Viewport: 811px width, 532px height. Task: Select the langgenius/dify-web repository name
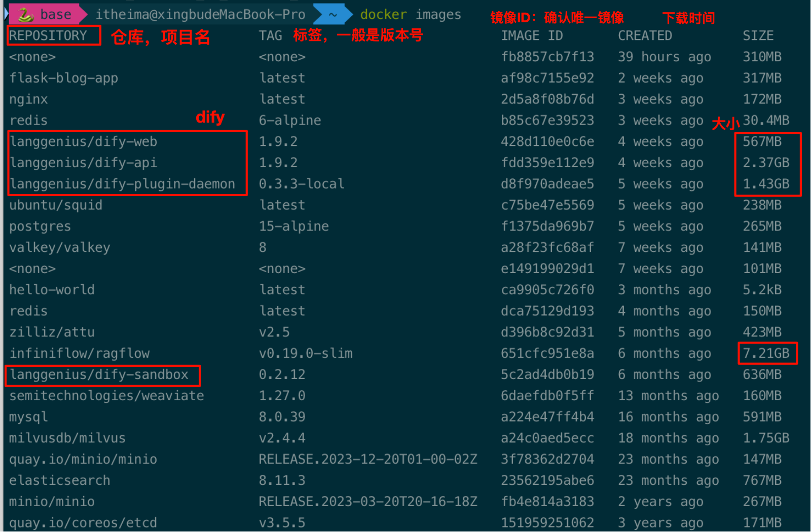pos(83,141)
